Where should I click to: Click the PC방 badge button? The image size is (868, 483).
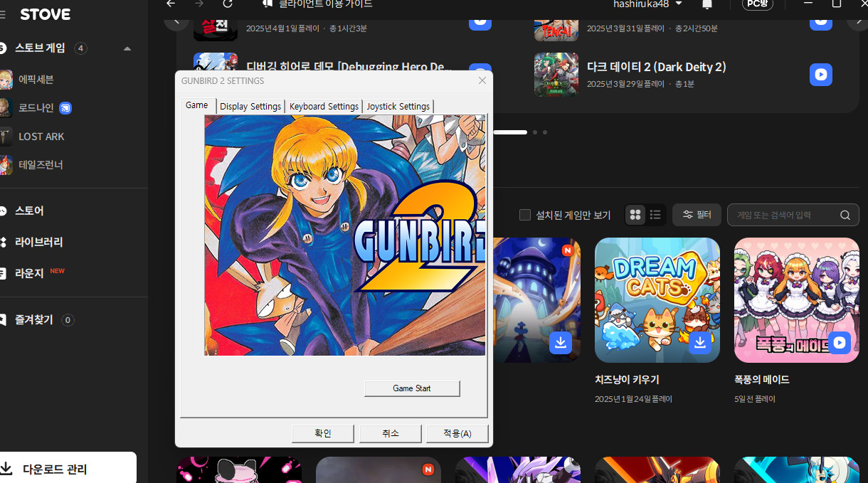(x=757, y=4)
